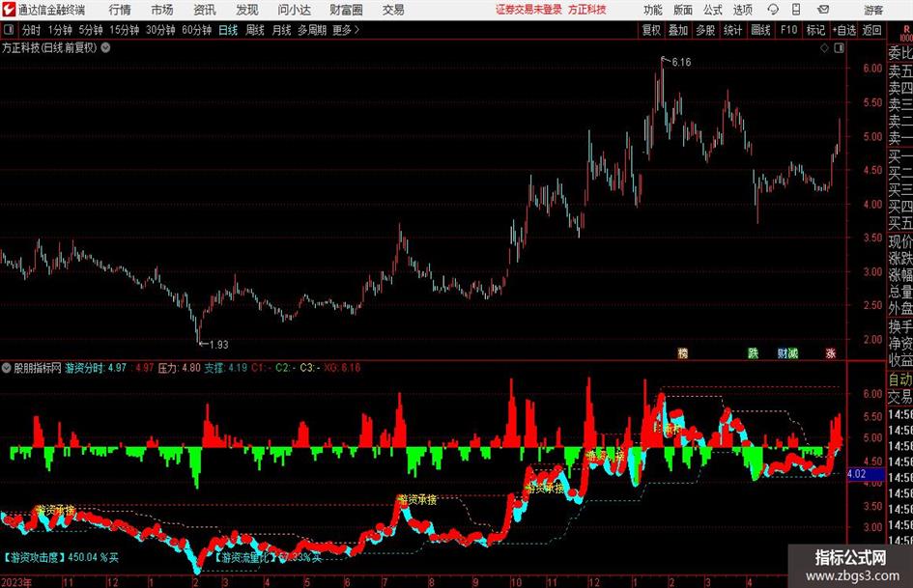This screenshot has width=913, height=588.
Task: Click 游资攻击度 450.04 %买 text
Action: click(x=61, y=557)
